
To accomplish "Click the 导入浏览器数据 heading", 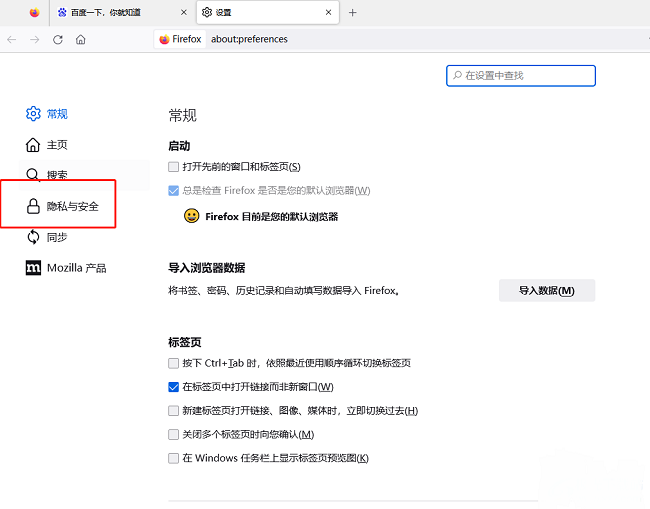I will 206,268.
